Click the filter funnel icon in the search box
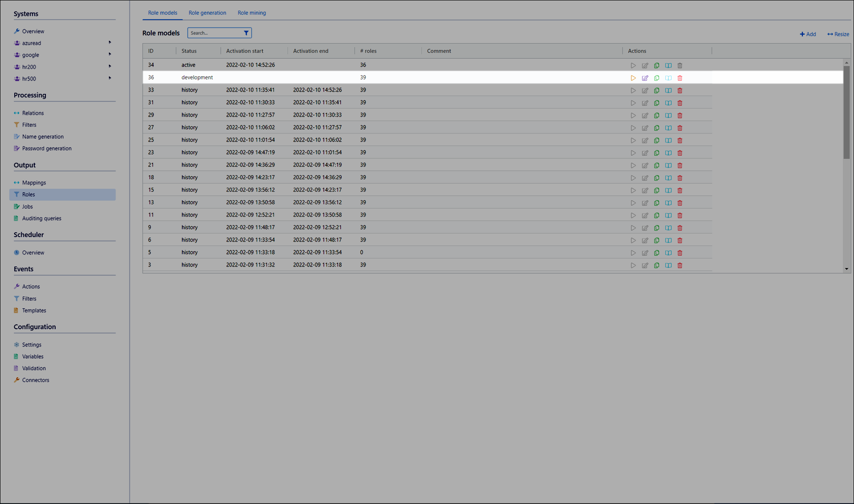The height and width of the screenshot is (504, 854). [246, 33]
